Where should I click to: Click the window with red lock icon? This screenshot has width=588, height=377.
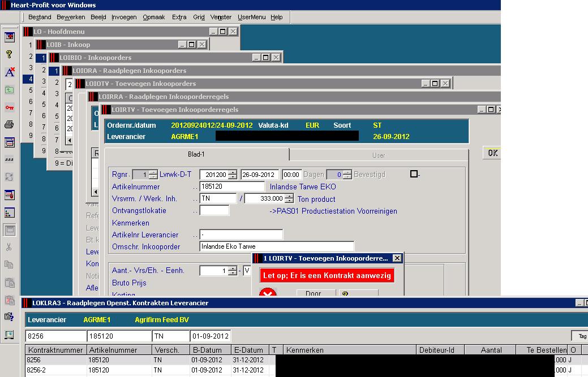pos(10,194)
